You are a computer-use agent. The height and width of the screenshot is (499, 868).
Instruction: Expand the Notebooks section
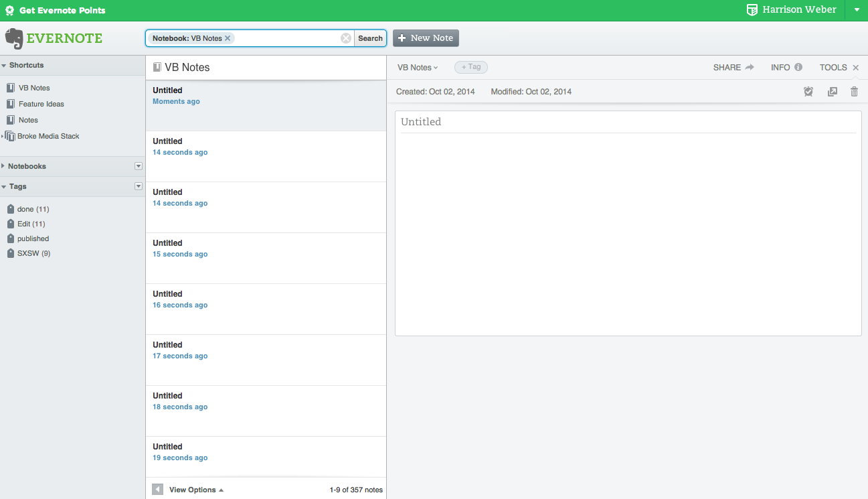[x=3, y=166]
